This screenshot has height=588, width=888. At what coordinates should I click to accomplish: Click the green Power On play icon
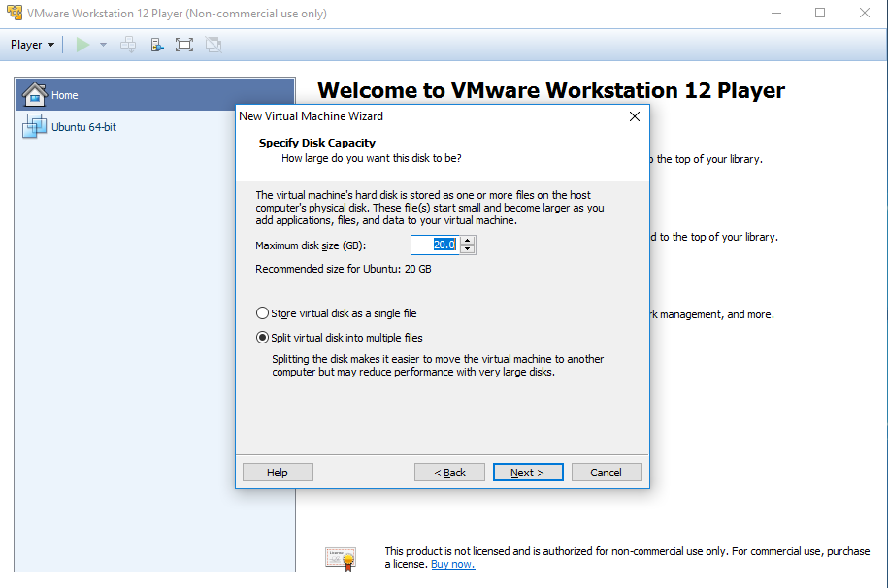coord(82,45)
